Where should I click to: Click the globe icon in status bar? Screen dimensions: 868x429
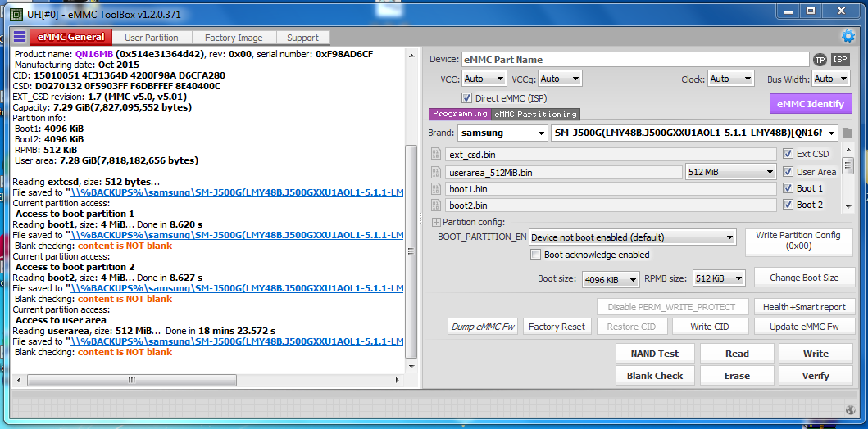[x=852, y=409]
